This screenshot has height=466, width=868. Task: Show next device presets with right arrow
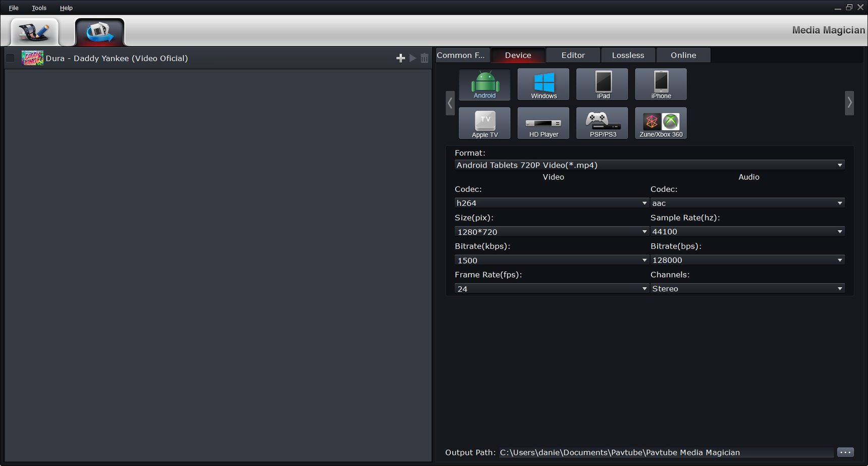tap(850, 103)
